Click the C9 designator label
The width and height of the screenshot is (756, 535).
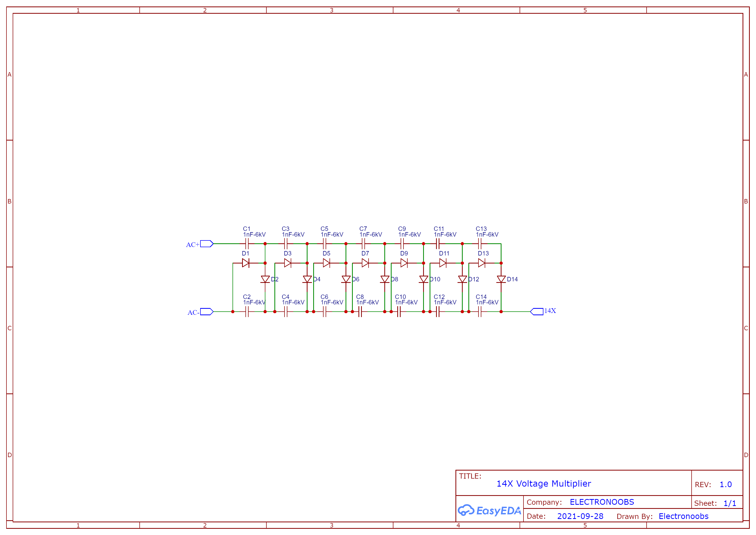coord(402,229)
